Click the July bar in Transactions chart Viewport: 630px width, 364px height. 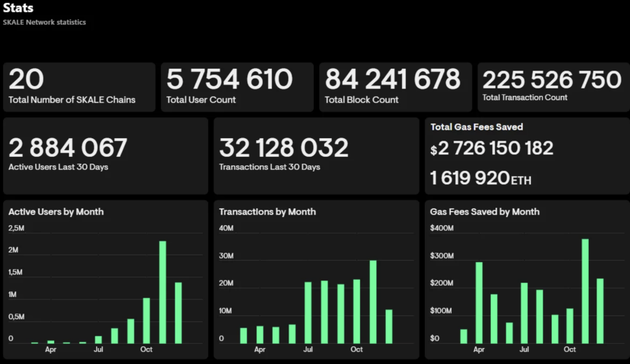[x=308, y=313]
